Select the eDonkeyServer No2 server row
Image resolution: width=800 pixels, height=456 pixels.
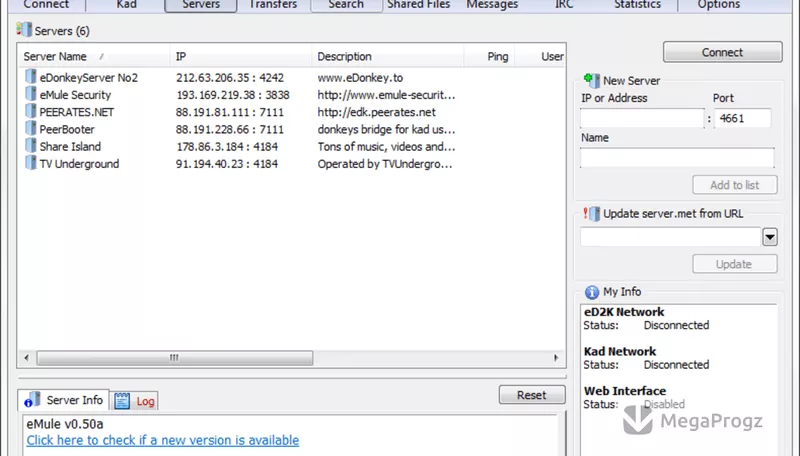[291, 78]
